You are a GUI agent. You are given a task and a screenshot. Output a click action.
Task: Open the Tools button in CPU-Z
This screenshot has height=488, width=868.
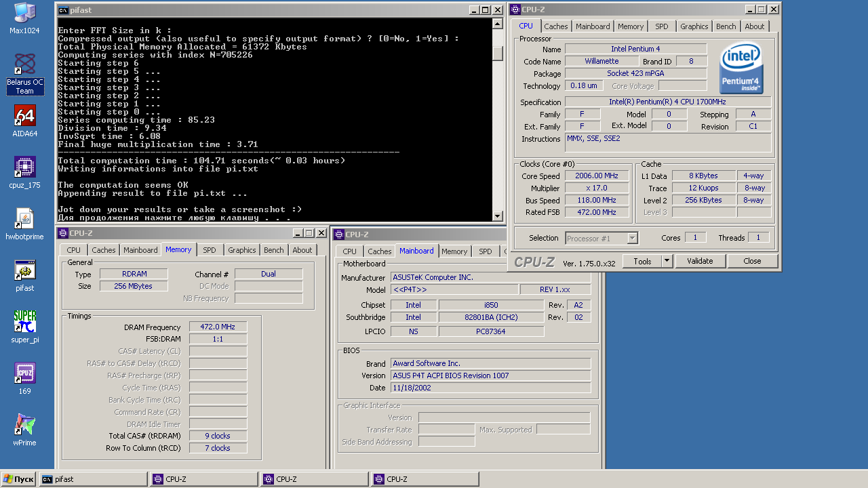coord(642,261)
